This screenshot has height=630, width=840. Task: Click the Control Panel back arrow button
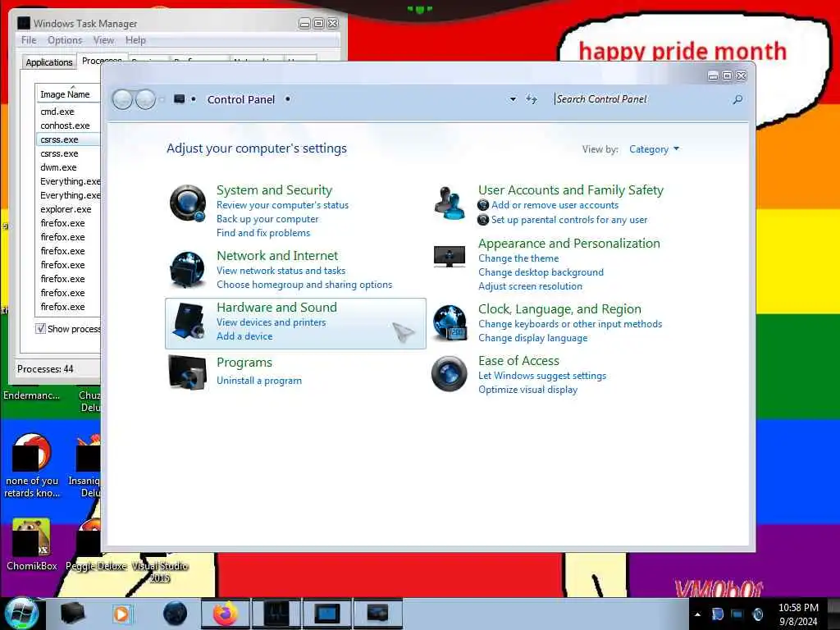[x=123, y=99]
